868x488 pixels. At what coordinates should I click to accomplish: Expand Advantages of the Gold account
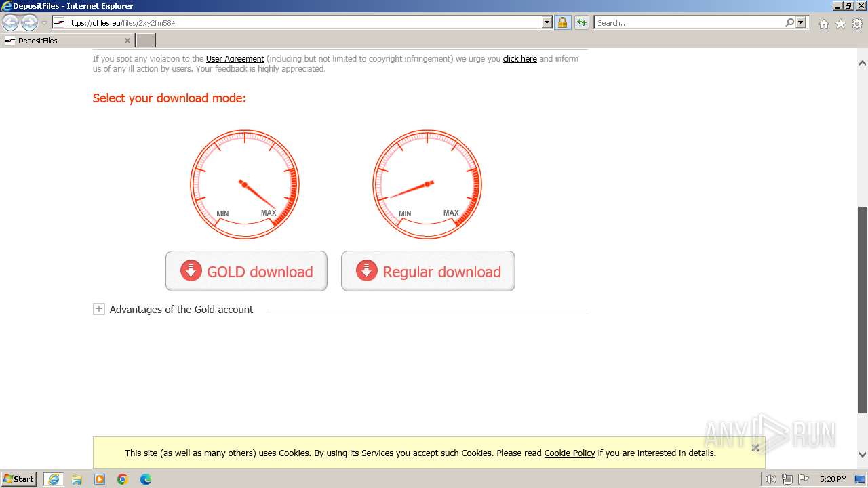tap(99, 309)
